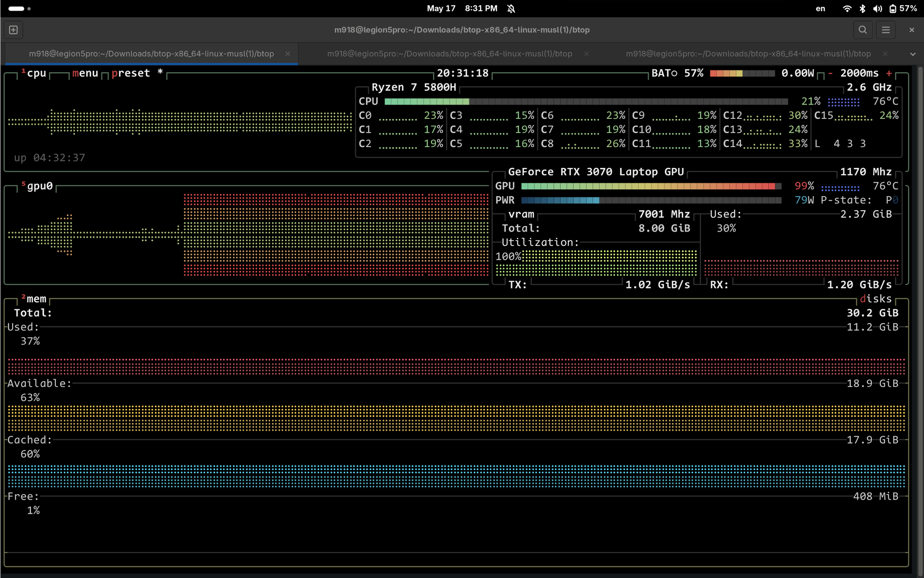Click the P-state P0 indicator
Viewport: 924px width, 578px height.
coord(859,200)
